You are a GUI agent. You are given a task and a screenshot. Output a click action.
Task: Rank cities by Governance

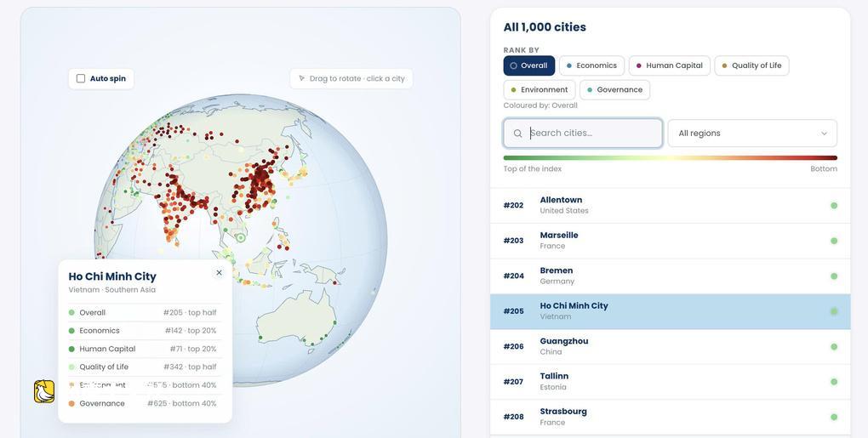(x=615, y=89)
